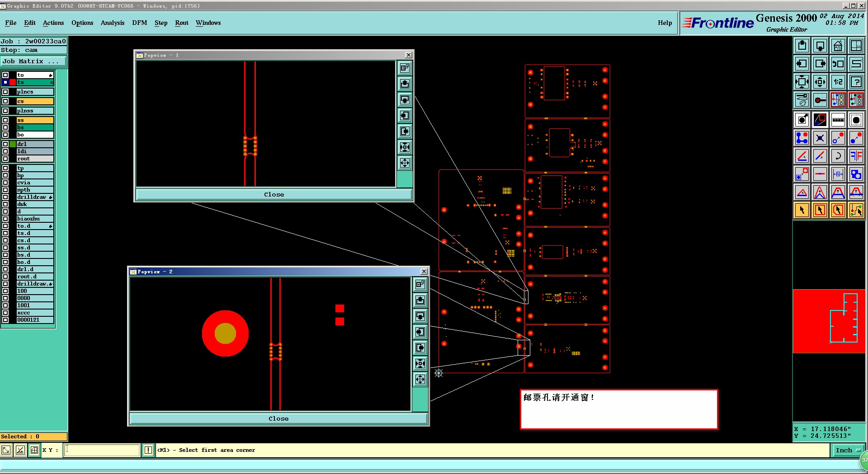This screenshot has width=868, height=474.
Task: Click the delete feature X icon
Action: coord(820,138)
